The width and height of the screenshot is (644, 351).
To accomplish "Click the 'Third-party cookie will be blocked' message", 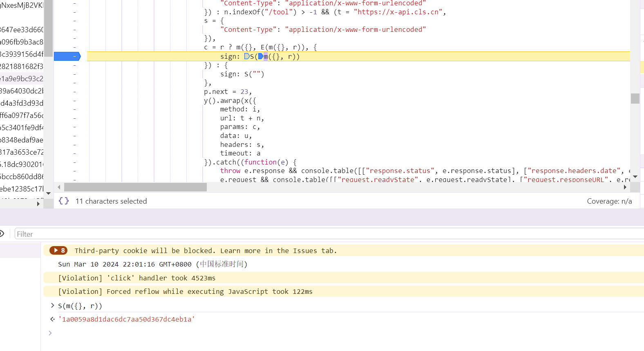I will tap(206, 251).
